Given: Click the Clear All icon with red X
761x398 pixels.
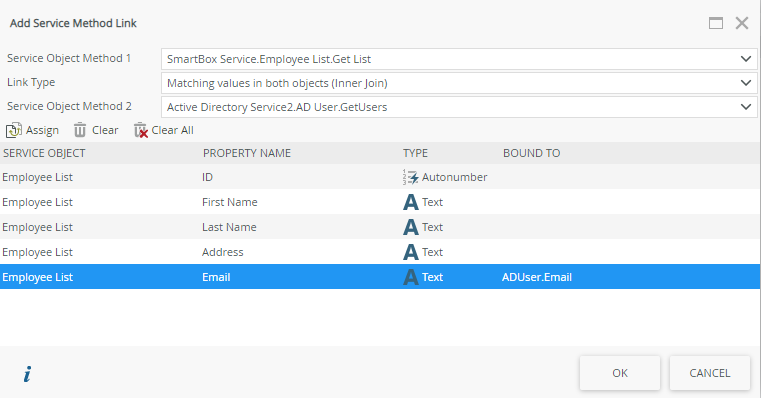Looking at the screenshot, I should pyautogui.click(x=141, y=130).
